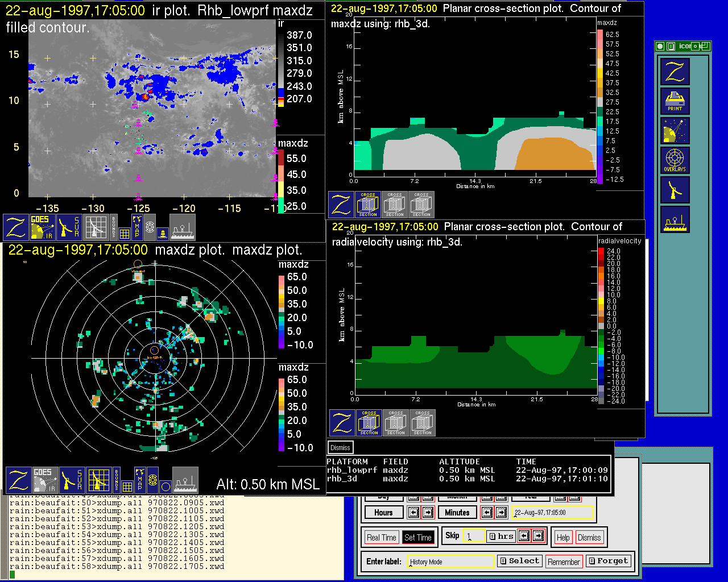728x582 pixels.
Task: Click the Hours forward arrow
Action: coord(428,513)
